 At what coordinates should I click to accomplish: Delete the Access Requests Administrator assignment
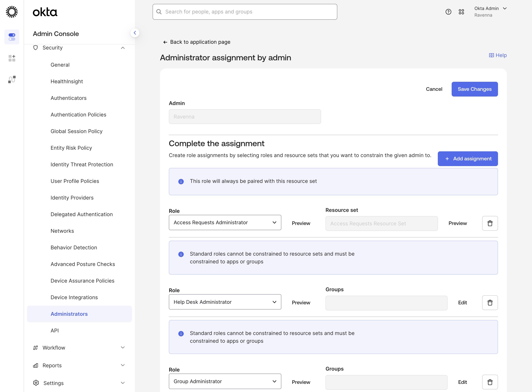490,223
